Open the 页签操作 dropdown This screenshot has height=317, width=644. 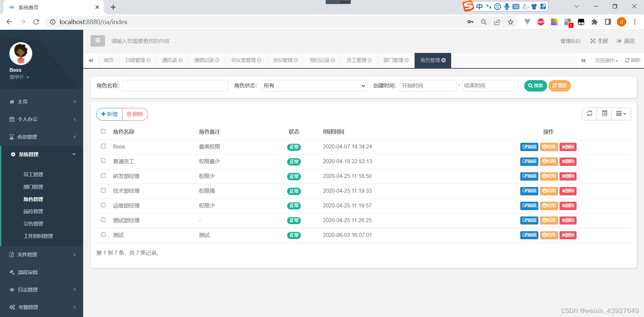tap(606, 60)
